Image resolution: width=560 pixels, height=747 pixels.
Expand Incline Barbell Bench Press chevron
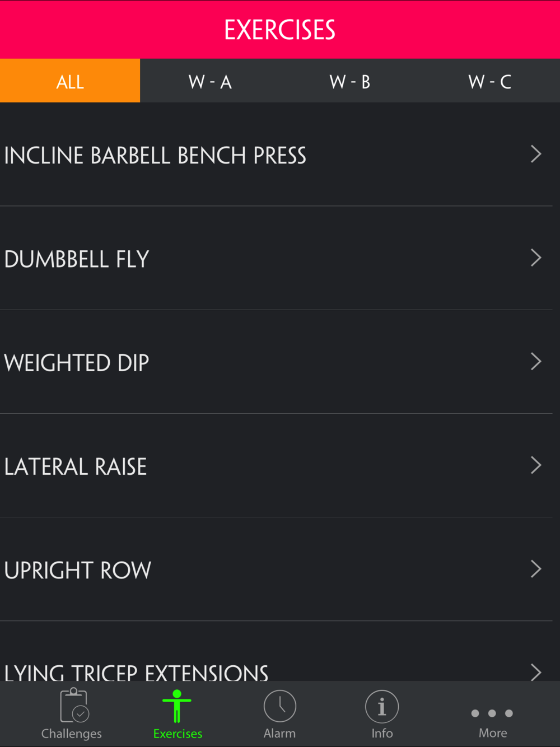coord(536,154)
